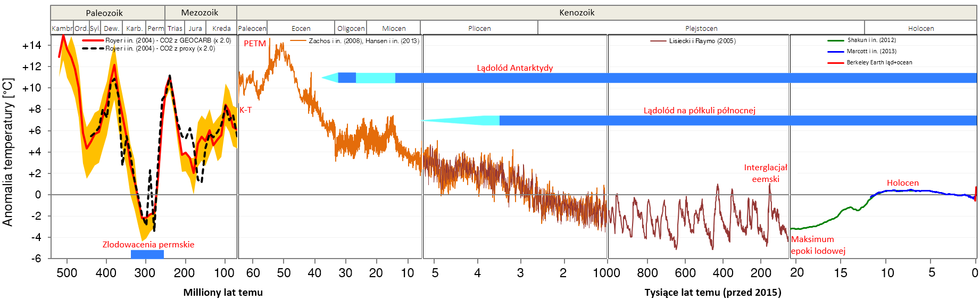This screenshot has height=299, width=980.
Task: Click the PETM annotation label
Action: [x=254, y=44]
